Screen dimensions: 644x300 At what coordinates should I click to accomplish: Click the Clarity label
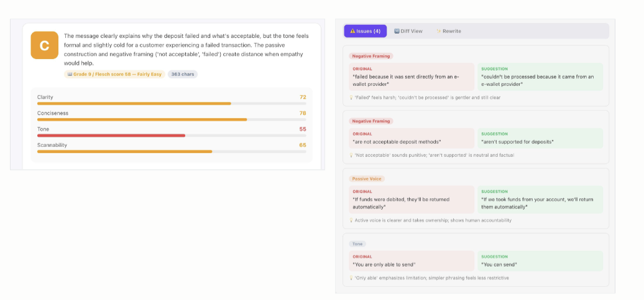click(45, 97)
